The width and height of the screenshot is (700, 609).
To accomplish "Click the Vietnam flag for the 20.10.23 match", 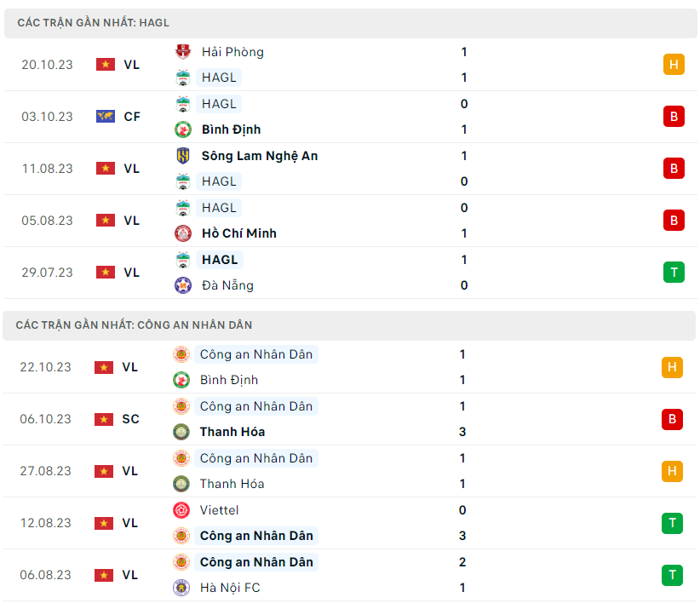I will [x=106, y=65].
